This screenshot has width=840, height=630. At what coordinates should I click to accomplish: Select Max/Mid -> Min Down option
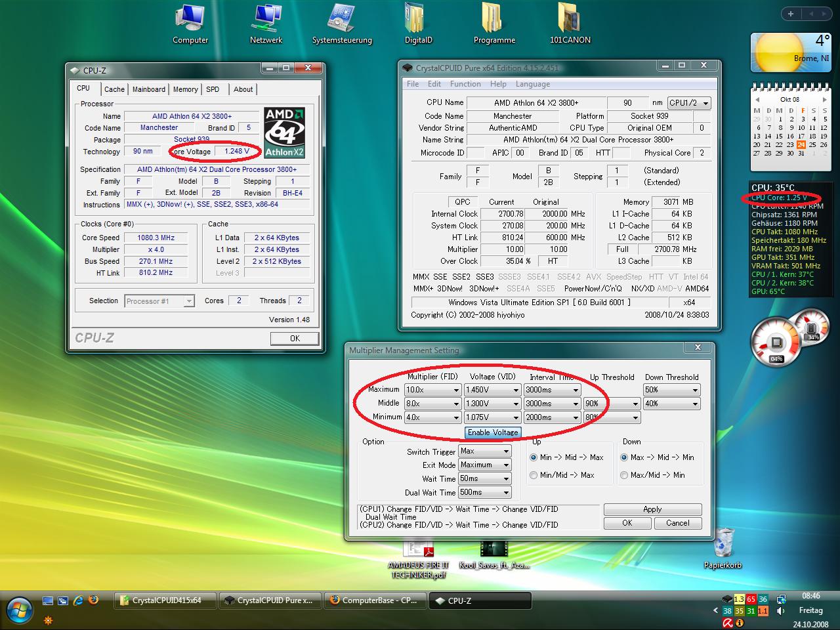624,475
